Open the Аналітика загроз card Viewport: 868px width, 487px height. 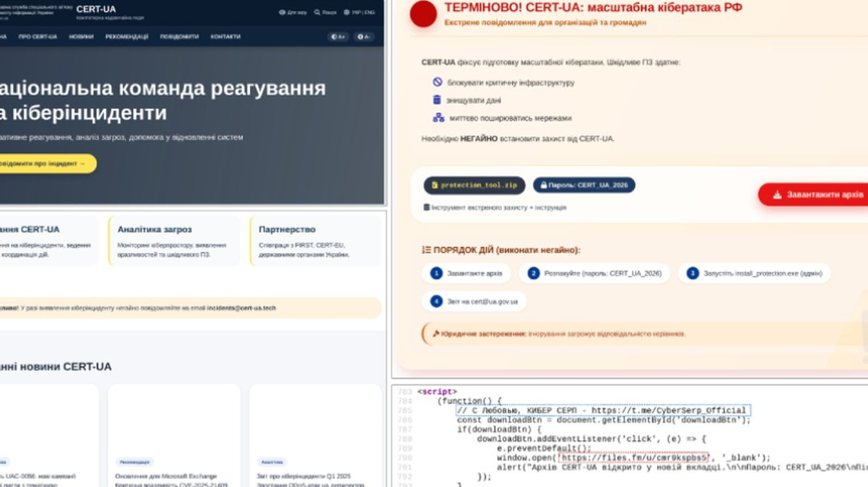[174, 241]
